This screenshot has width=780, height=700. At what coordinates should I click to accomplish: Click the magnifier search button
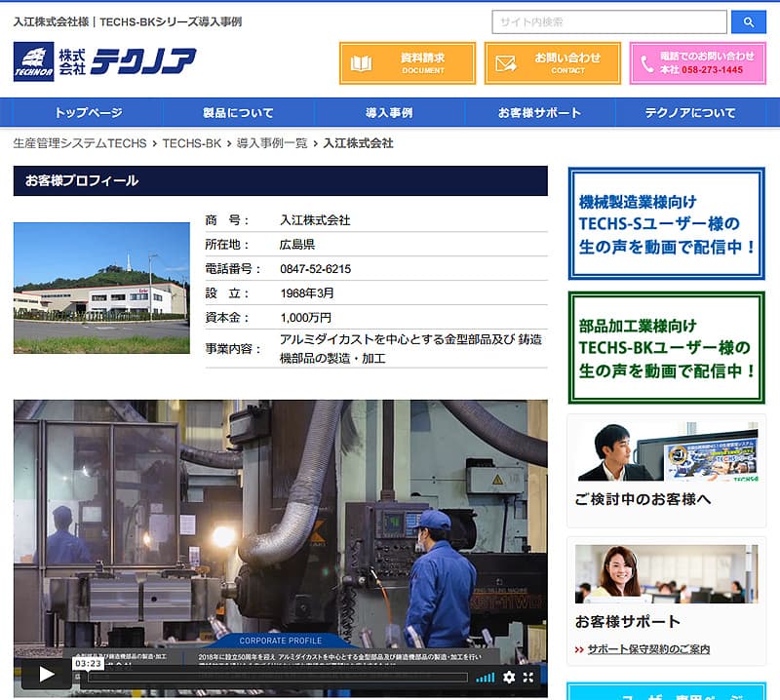coord(748,21)
